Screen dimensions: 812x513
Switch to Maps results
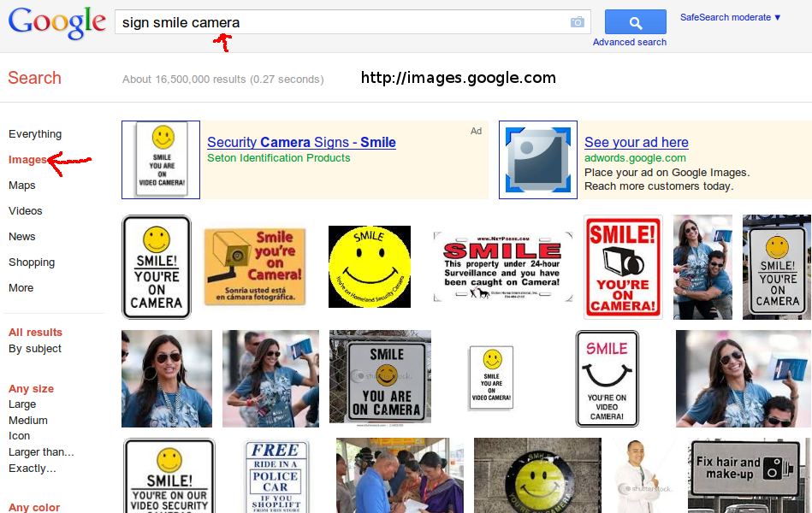pos(22,186)
